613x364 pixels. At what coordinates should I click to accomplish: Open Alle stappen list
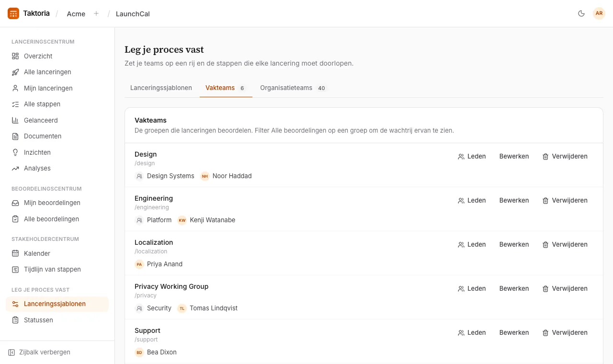57,104
